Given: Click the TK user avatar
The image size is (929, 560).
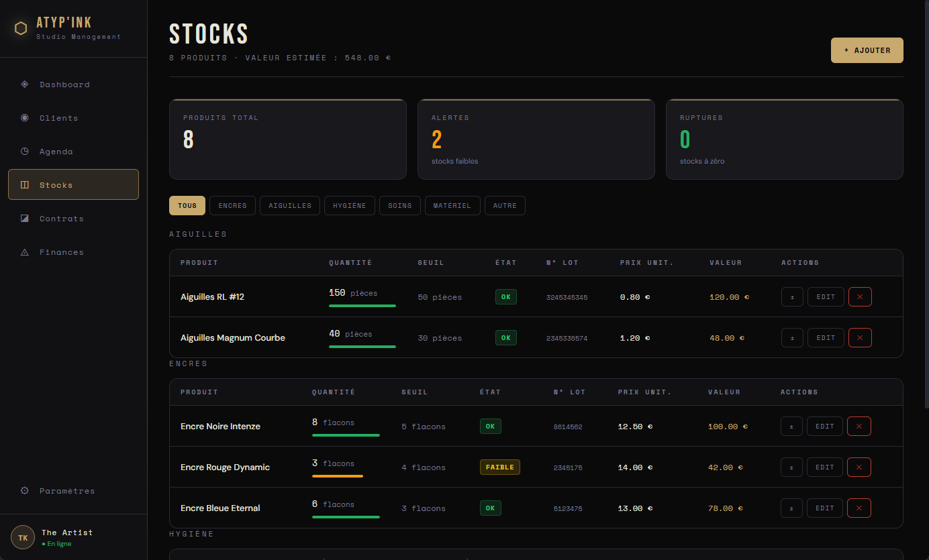Looking at the screenshot, I should click(23, 537).
